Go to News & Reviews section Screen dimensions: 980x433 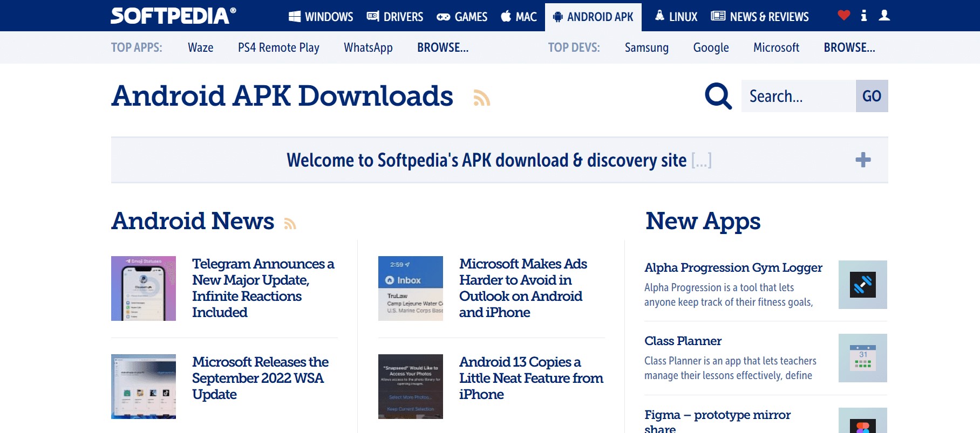pyautogui.click(x=760, y=17)
